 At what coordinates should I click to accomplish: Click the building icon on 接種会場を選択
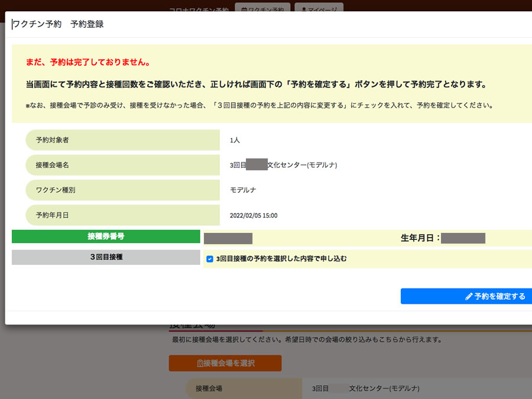[200, 363]
